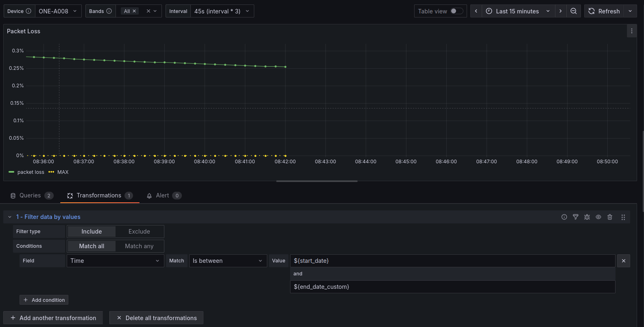Select Exclude filter type
Image resolution: width=644 pixels, height=327 pixels.
click(x=139, y=232)
